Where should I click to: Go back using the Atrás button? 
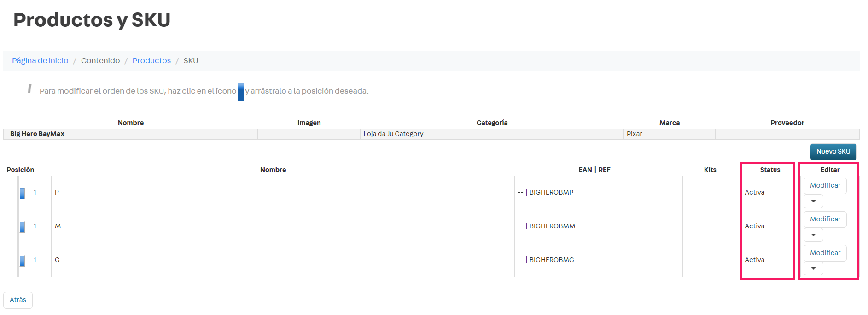[18, 300]
